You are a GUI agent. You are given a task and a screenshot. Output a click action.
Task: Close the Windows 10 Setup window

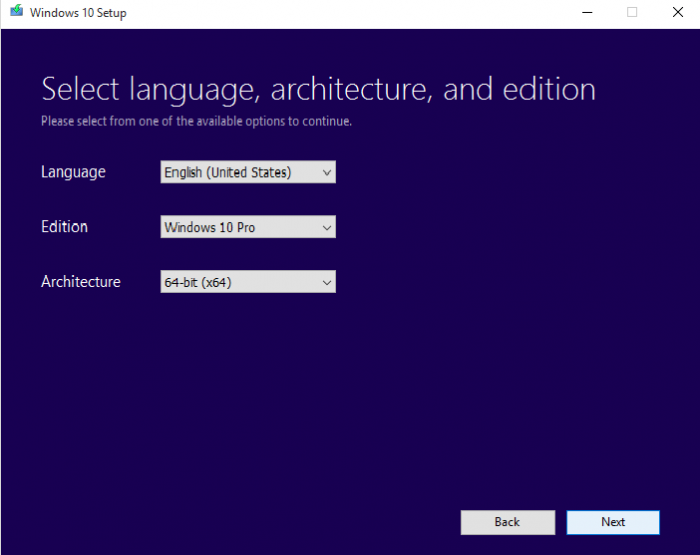click(x=677, y=13)
